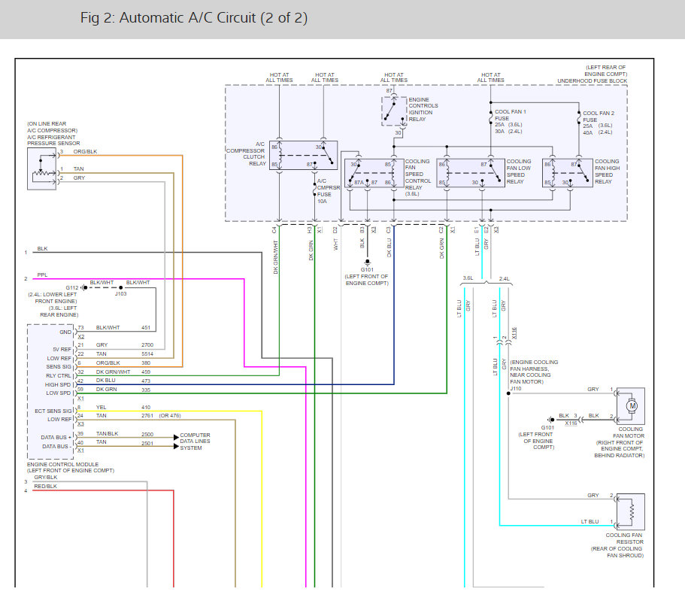Image resolution: width=685 pixels, height=616 pixels.
Task: Select the A/C compressor clutch relay box
Action: [x=304, y=155]
